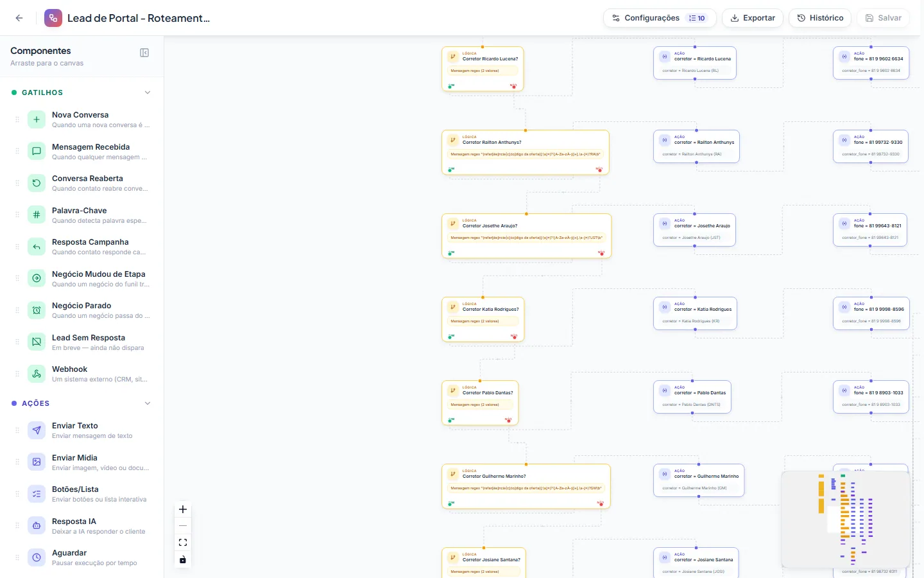Click the Exportar button
The width and height of the screenshot is (924, 578).
(x=753, y=18)
